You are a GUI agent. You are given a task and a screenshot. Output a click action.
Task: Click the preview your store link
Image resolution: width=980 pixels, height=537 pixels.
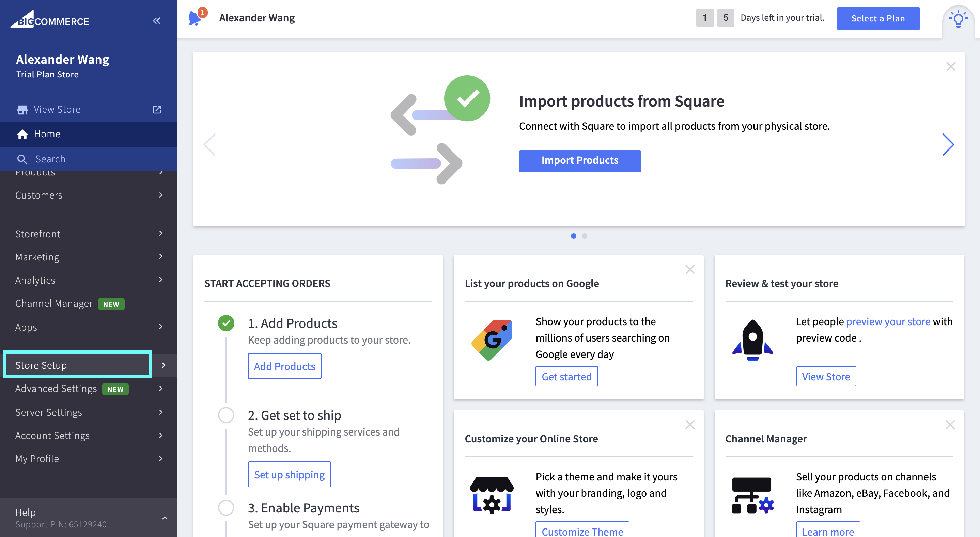click(x=888, y=322)
